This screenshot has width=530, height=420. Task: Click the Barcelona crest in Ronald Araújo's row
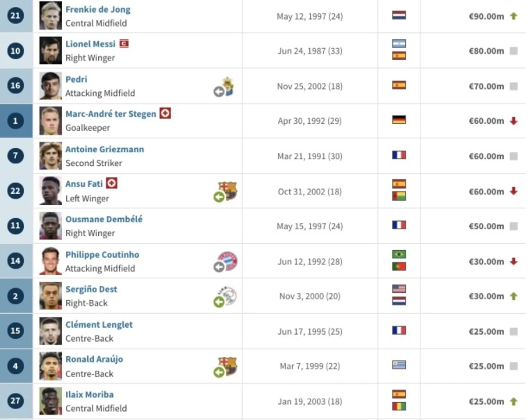[228, 366]
